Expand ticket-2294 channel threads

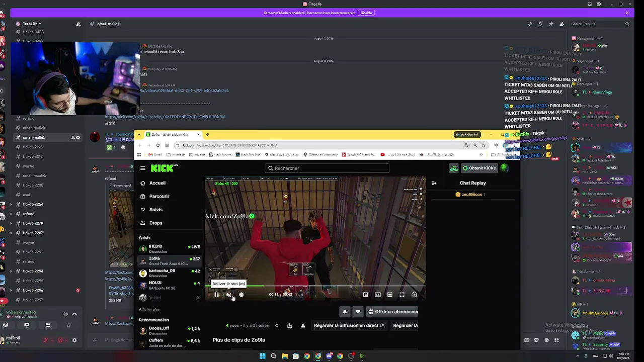pos(11,271)
